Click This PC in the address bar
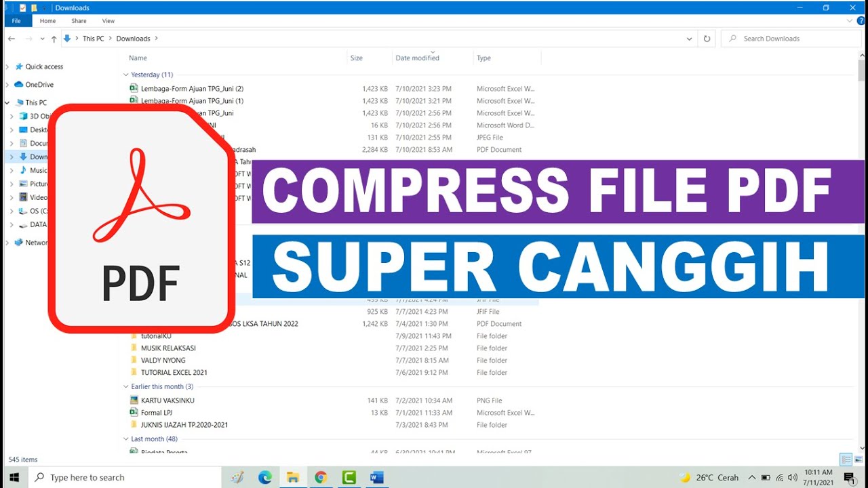 (94, 39)
